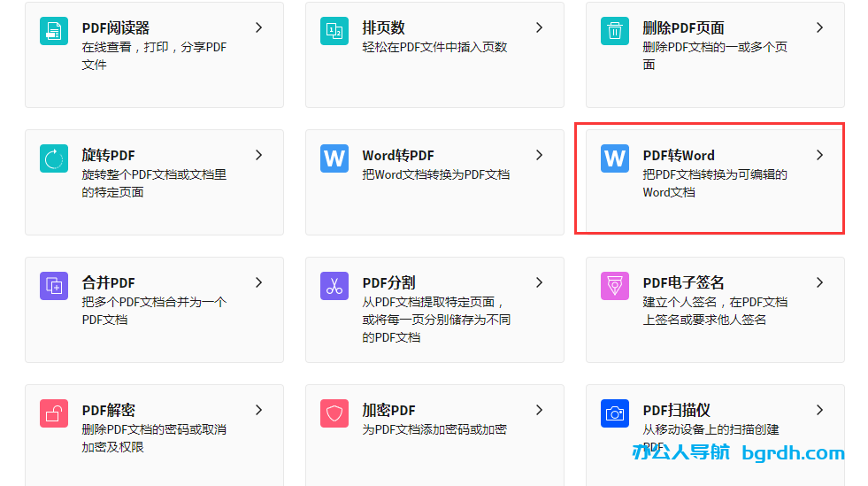
Task: Click the Word转PDF blue W icon
Action: point(334,158)
